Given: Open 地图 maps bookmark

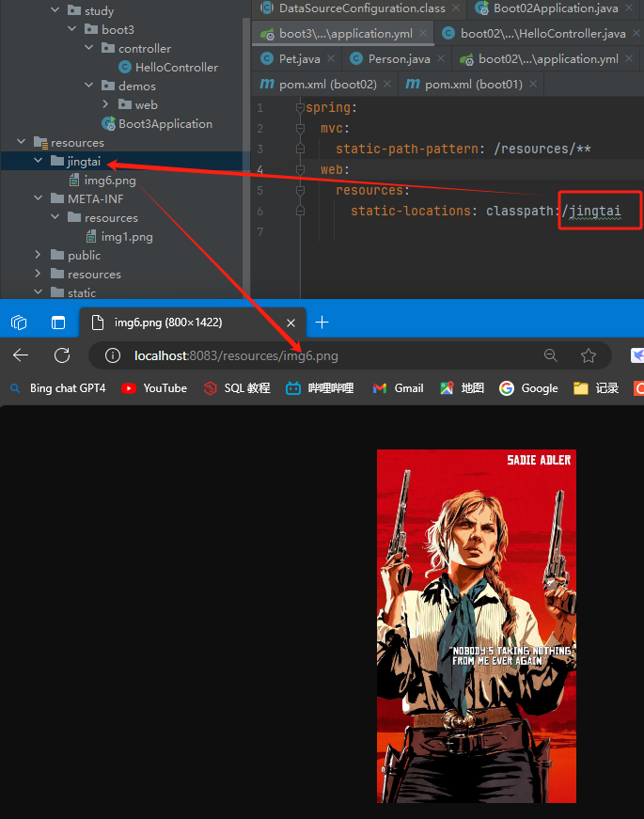Looking at the screenshot, I should click(463, 388).
